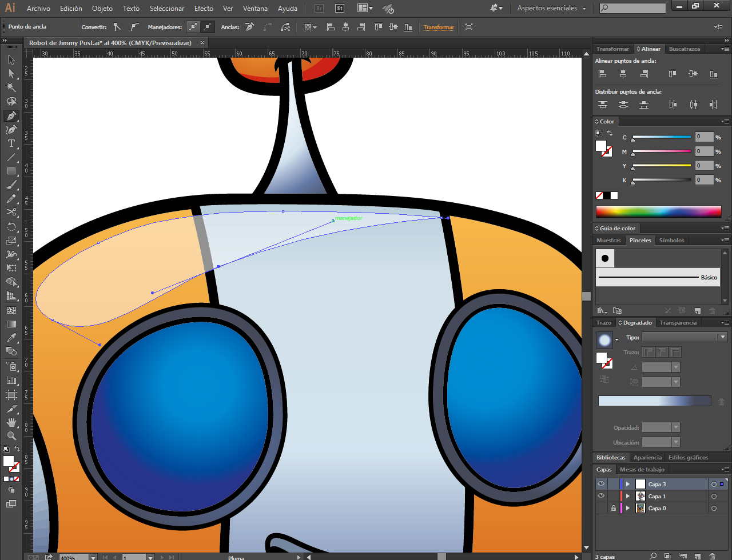Hide handles for multiple selected anchors
The height and width of the screenshot is (560, 732).
(208, 27)
